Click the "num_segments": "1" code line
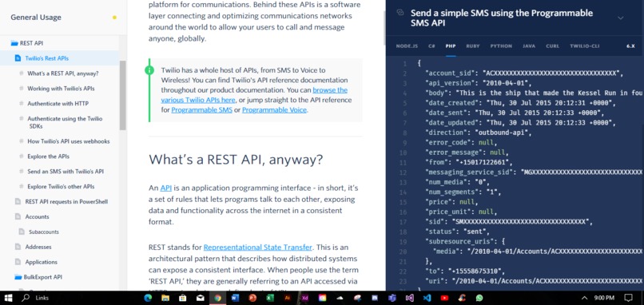Viewport: 644px width, 305px height. (463, 192)
